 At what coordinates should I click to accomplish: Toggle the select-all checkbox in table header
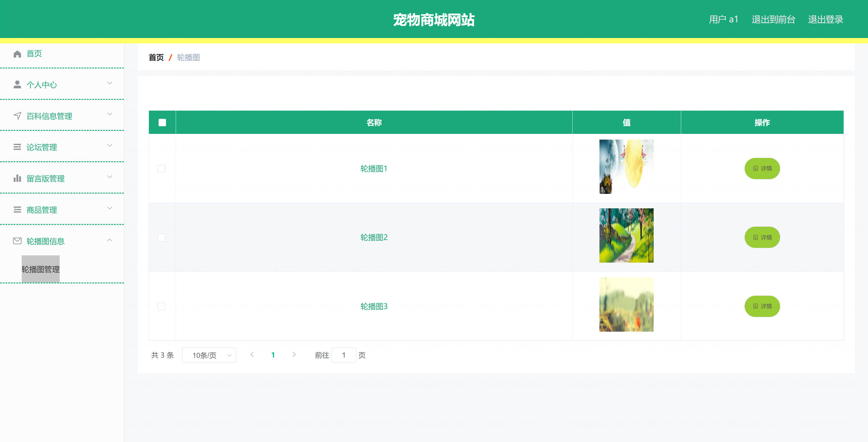tap(162, 122)
